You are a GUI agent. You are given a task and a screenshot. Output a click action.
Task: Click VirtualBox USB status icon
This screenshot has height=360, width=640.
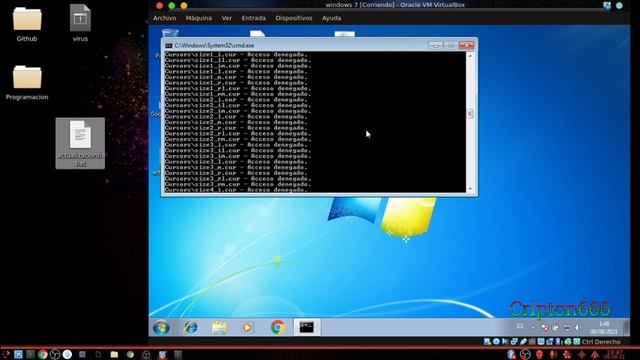coord(523,342)
